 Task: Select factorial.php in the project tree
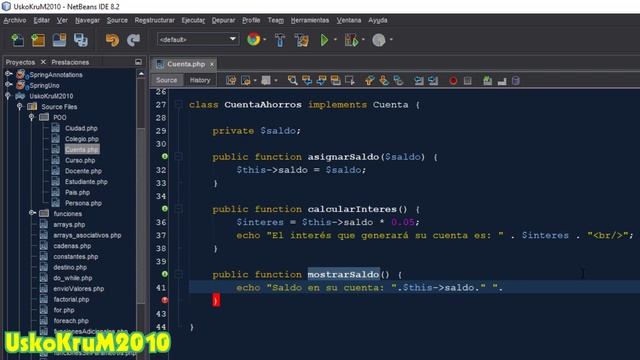(71, 299)
